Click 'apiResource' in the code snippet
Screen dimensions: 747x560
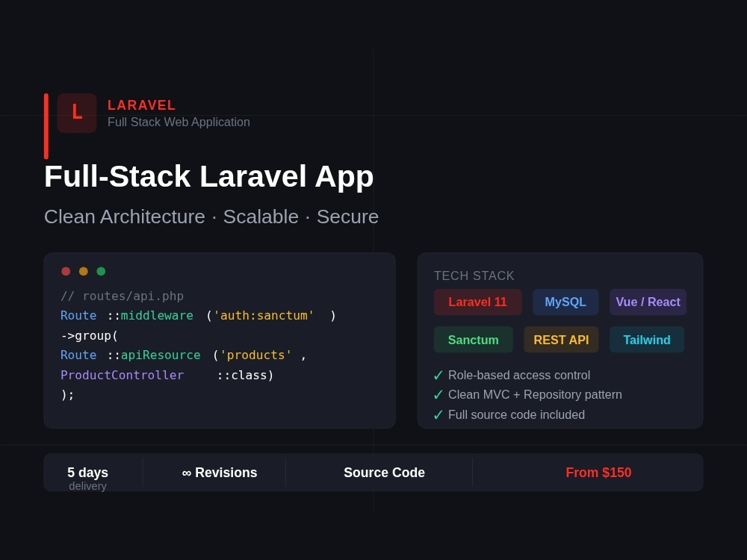(161, 355)
